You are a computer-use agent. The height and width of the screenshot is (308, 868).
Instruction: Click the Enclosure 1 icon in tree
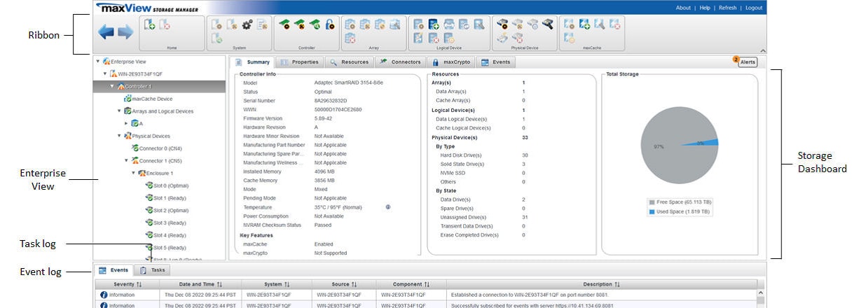tap(142, 173)
